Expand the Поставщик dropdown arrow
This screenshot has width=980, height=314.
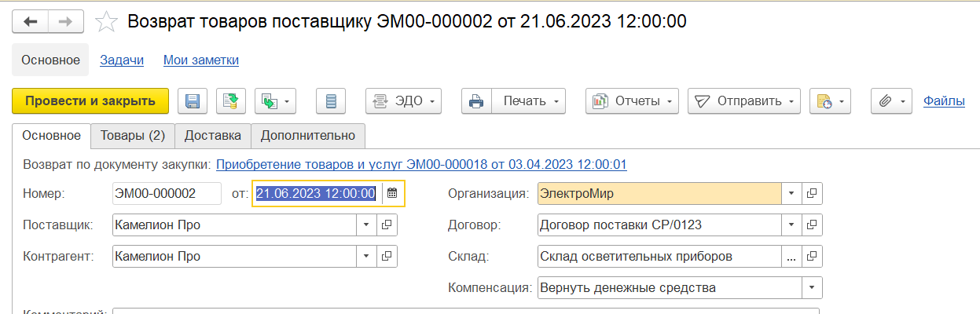[x=366, y=225]
